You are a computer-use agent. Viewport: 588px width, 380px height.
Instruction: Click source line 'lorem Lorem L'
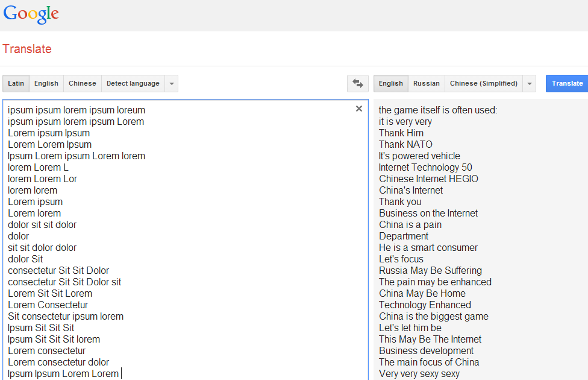pyautogui.click(x=38, y=168)
